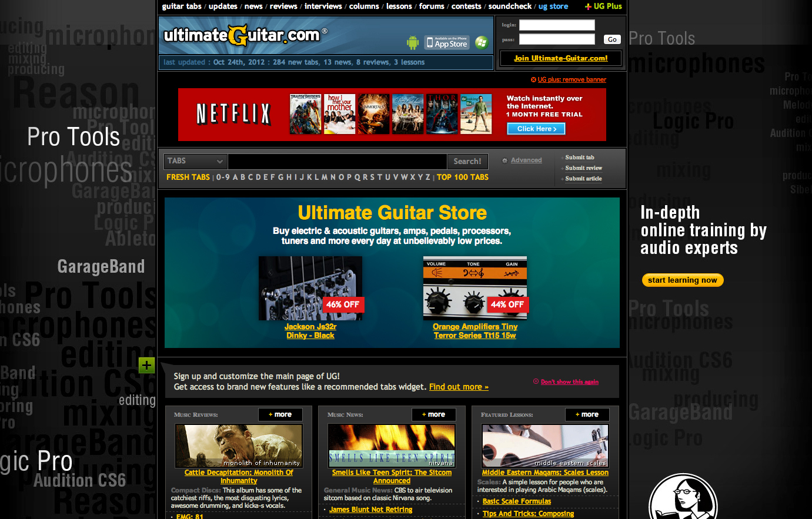Click the lynda.com mascot logo

point(683,497)
